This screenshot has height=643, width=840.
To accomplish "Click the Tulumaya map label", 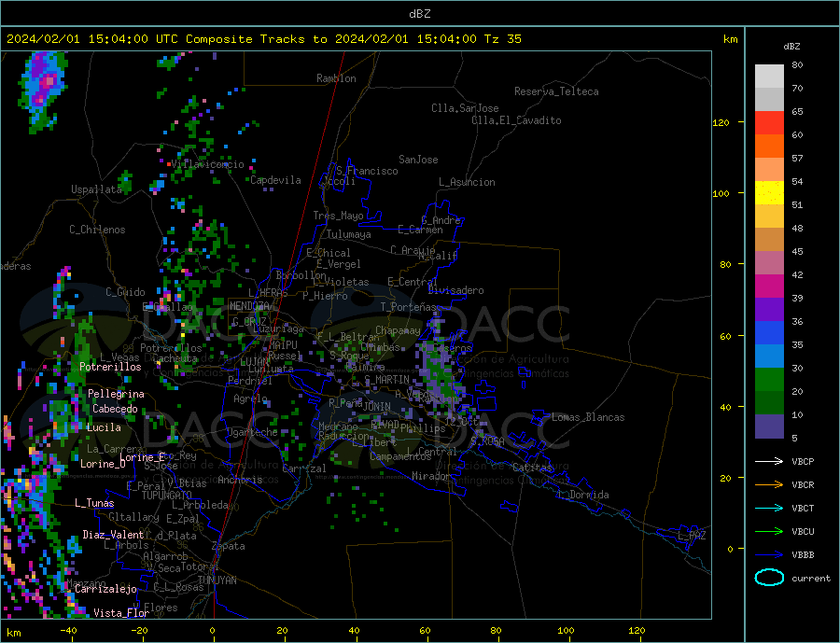I will [349, 234].
